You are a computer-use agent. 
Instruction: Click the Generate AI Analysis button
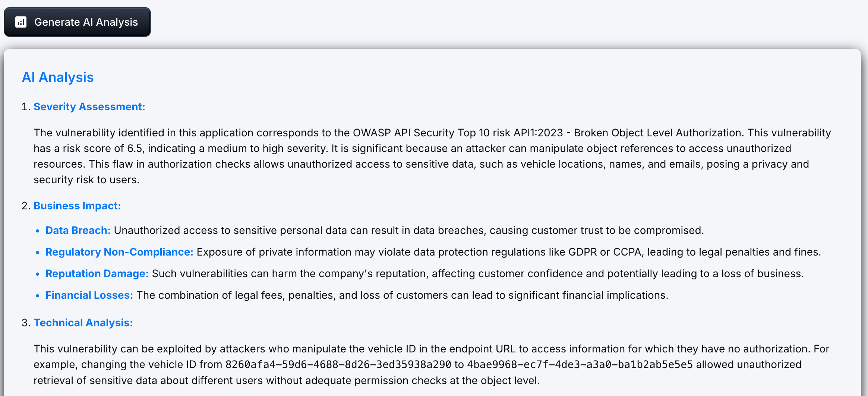(x=77, y=22)
